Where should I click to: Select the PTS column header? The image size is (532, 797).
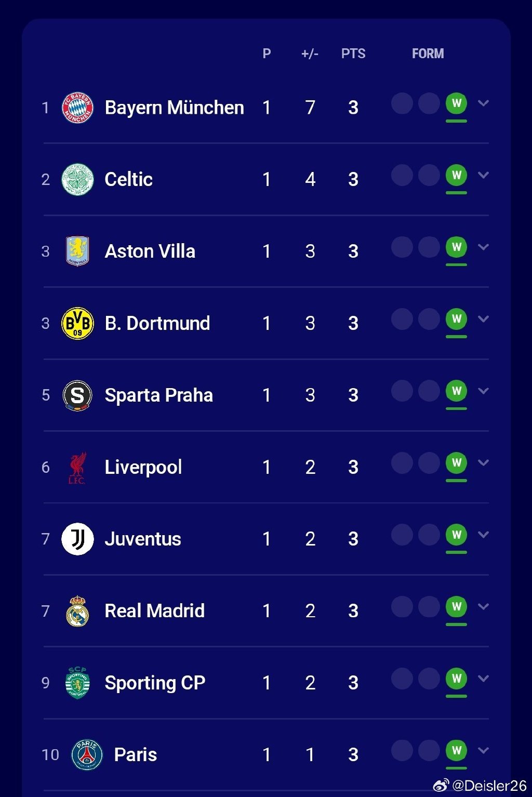353,54
